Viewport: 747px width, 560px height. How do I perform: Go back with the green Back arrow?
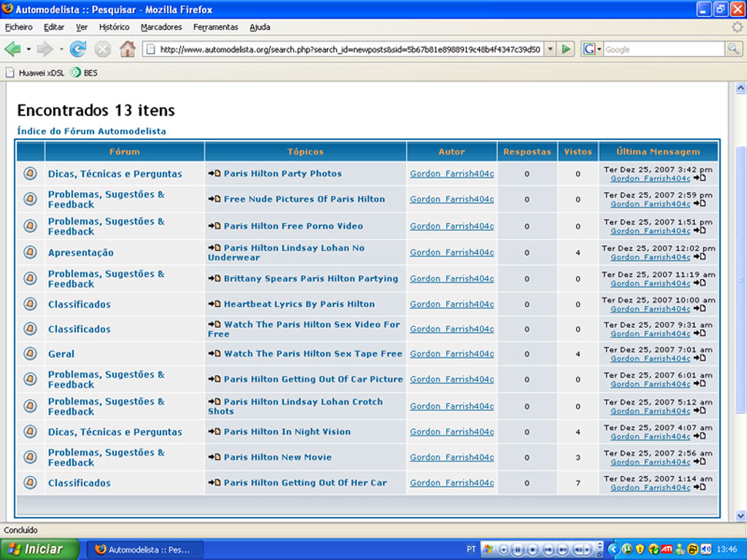pos(13,49)
